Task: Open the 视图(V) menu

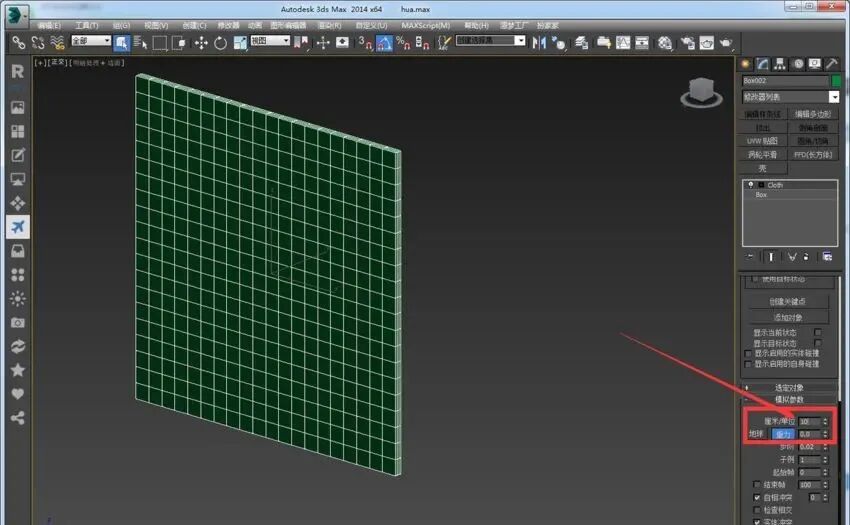Action: click(156, 25)
